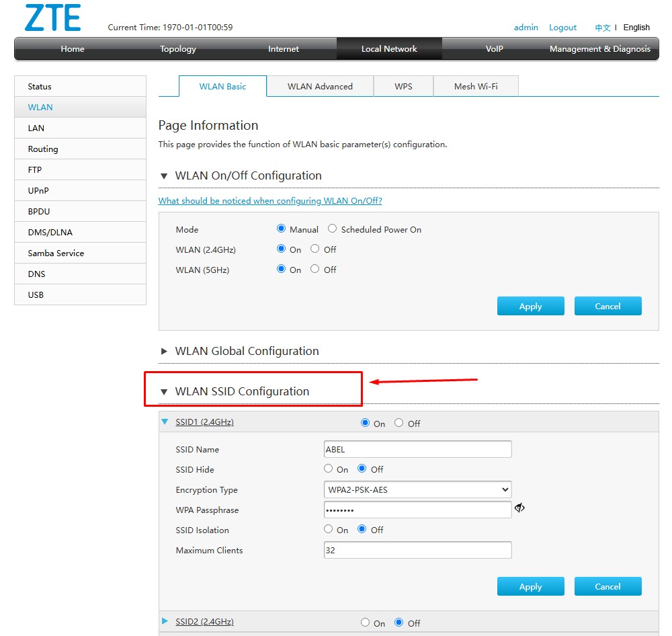
Task: Open the SSID1 (2.4GHz) link
Action: tap(204, 422)
